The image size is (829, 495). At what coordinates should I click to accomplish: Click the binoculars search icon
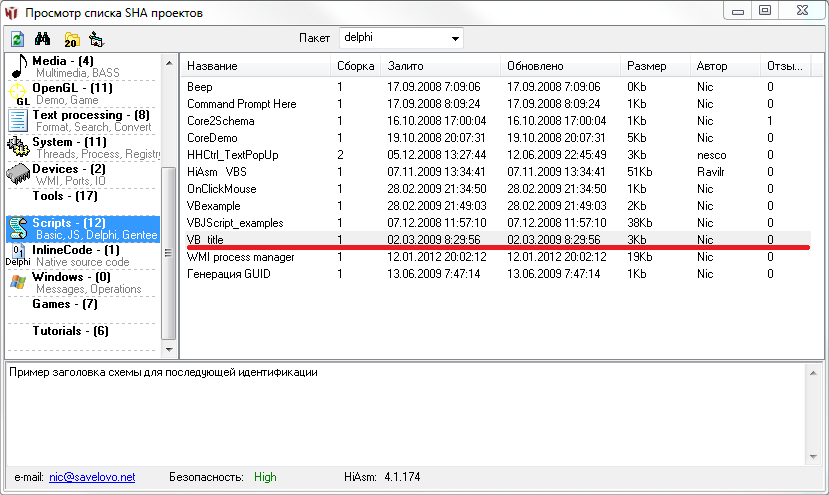pyautogui.click(x=43, y=39)
